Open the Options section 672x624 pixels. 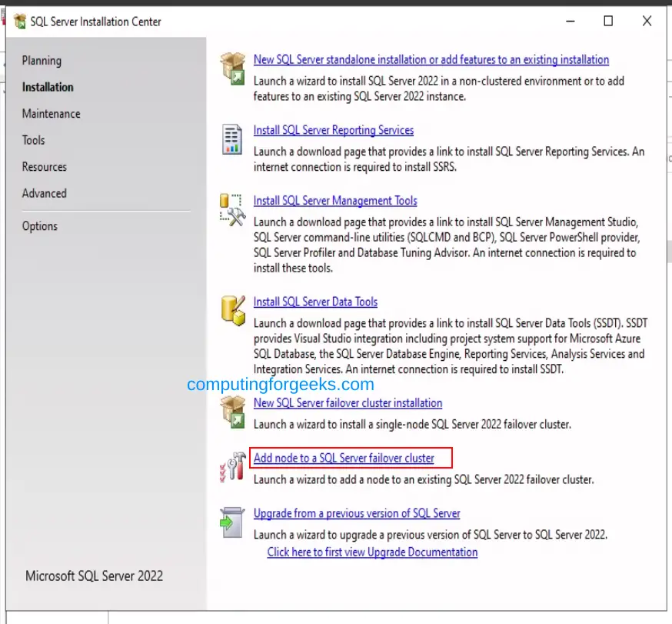[x=39, y=226]
